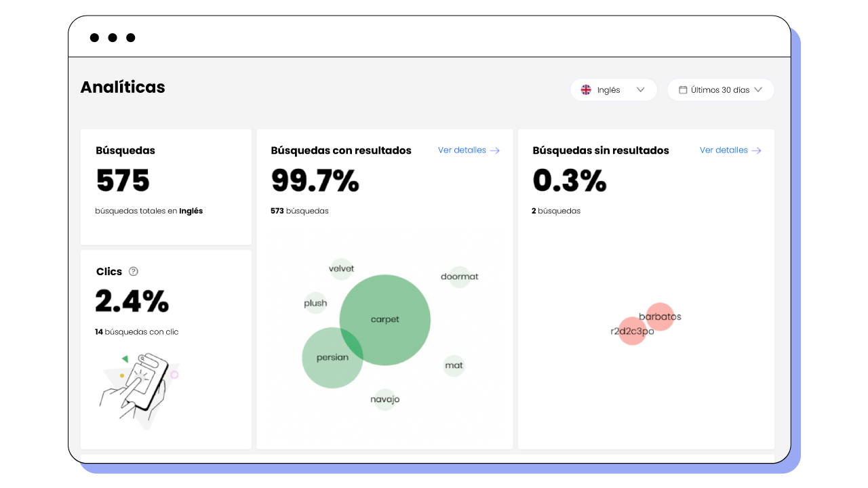Viewport: 868px width, 488px height.
Task: Click the calendar icon in date filter
Action: tap(683, 89)
